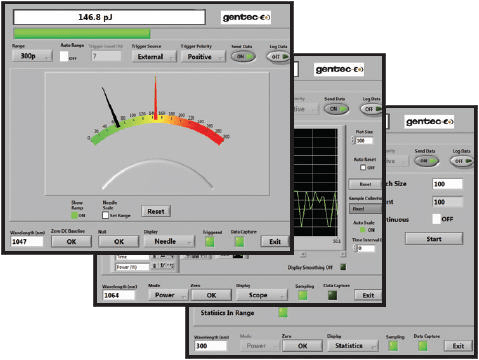Toggle the Continuous OFF checkbox
This screenshot has height=360, width=479.
click(x=436, y=219)
